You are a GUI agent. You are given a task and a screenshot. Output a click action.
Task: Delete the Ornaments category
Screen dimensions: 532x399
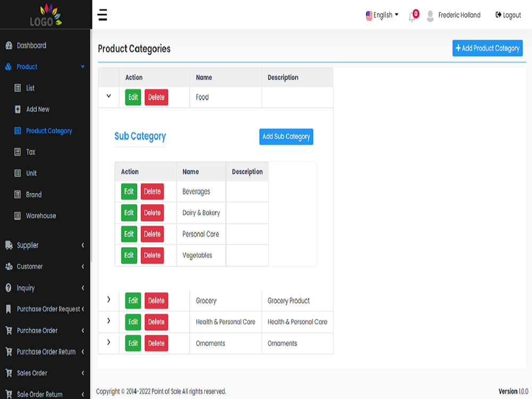pos(156,343)
